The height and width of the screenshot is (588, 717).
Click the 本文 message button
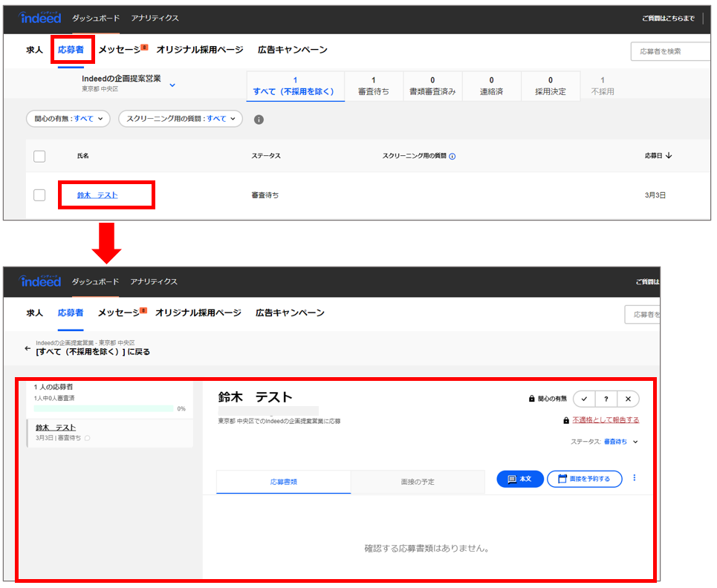[x=520, y=479]
